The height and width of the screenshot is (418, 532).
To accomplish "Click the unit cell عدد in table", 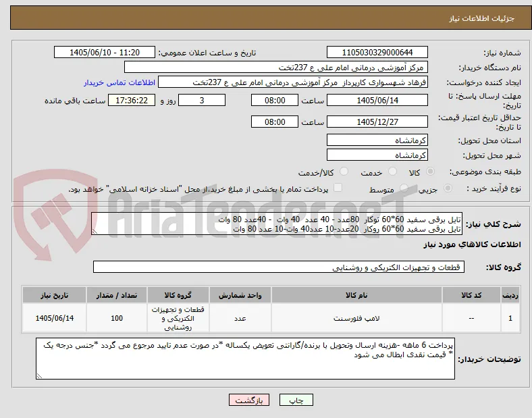I will 240,318.
